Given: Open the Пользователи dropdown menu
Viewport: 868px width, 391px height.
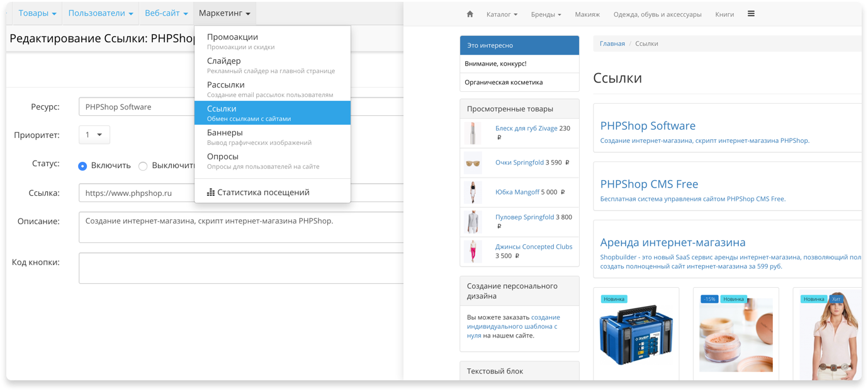Looking at the screenshot, I should coord(101,13).
